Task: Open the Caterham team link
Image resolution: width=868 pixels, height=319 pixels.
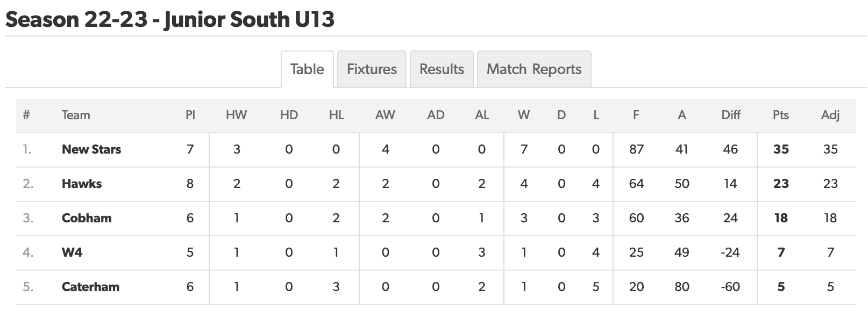Action: 90,287
